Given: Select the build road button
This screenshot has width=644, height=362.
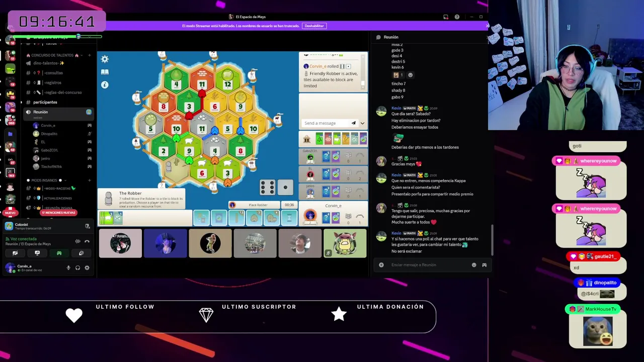Looking at the screenshot, I should tap(236, 217).
